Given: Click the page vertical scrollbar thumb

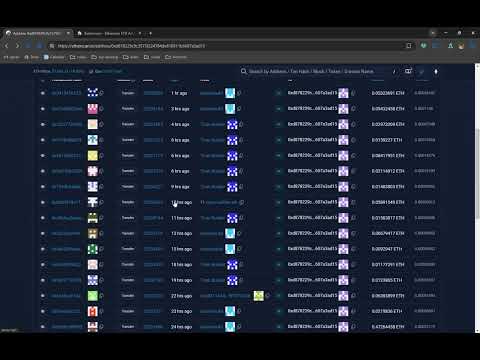Looking at the screenshot, I should coord(477,173).
